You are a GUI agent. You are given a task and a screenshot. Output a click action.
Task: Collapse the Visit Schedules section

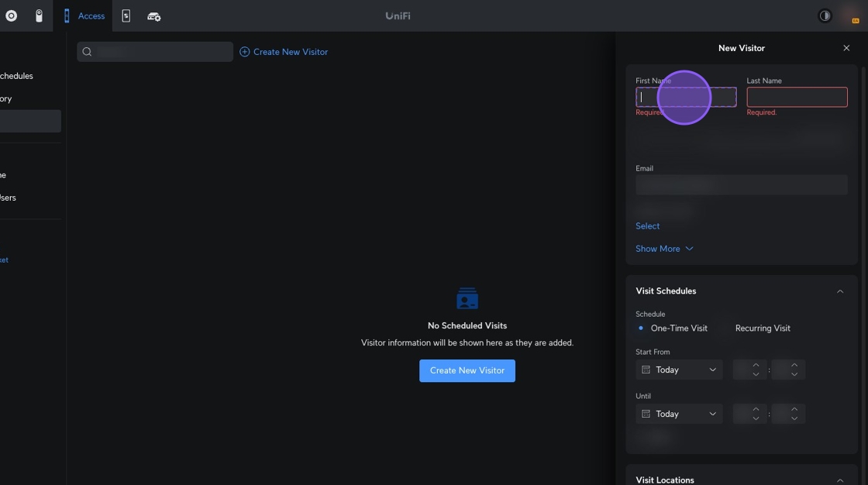tap(840, 291)
